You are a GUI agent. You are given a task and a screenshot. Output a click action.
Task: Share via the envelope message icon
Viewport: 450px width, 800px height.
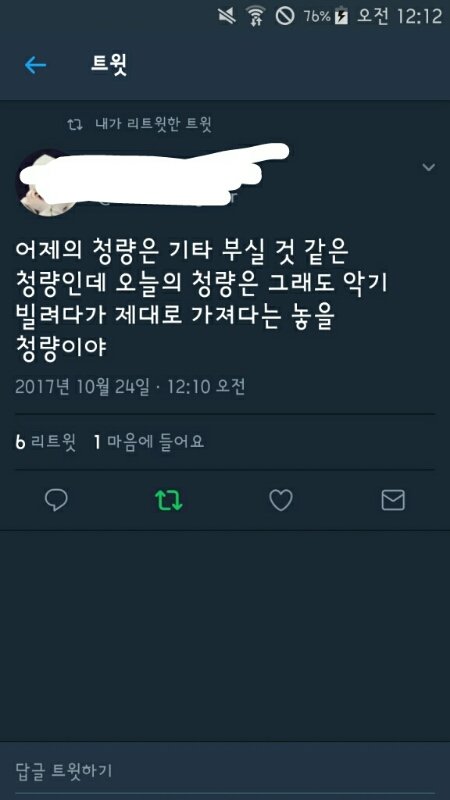[393, 500]
